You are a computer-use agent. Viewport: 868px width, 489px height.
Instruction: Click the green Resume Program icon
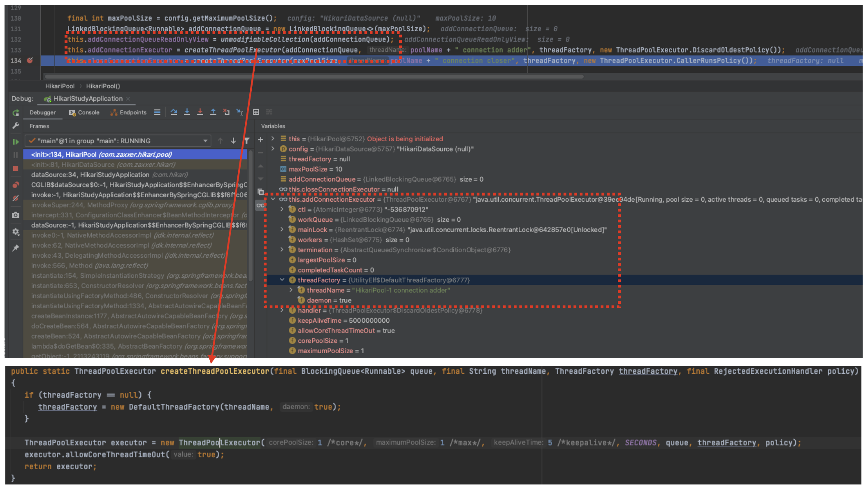click(x=16, y=142)
